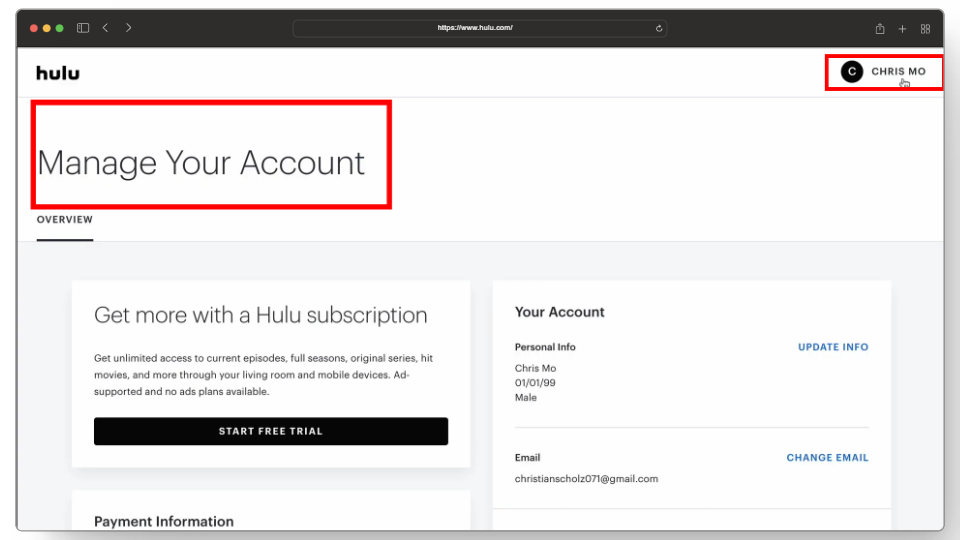This screenshot has width=960, height=540.
Task: Click the Start Free Trial button
Action: click(x=271, y=431)
